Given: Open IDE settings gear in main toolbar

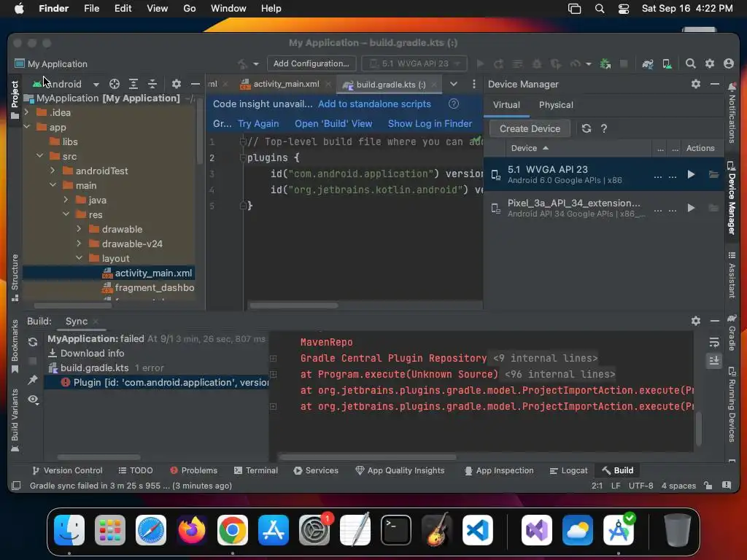Looking at the screenshot, I should 710,63.
